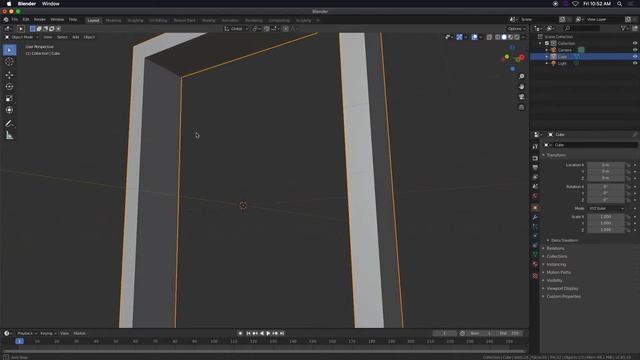Toggle Collection visibility eye
Screen dimensions: 640x360
(635, 43)
